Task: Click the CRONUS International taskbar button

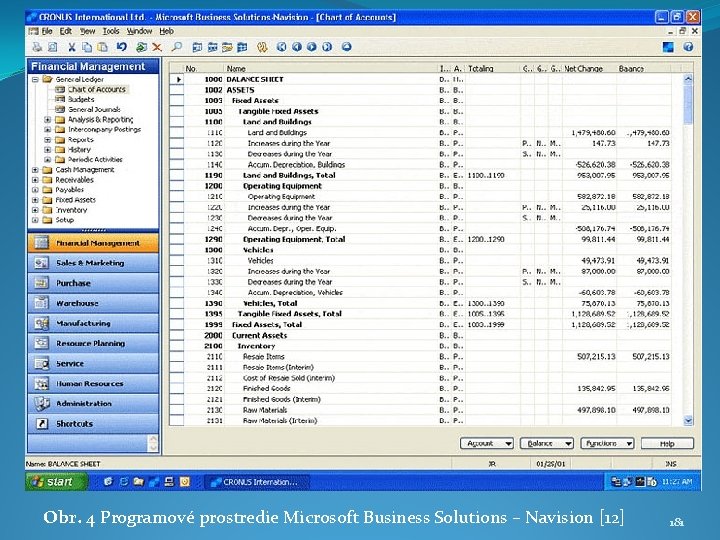Action: click(257, 482)
